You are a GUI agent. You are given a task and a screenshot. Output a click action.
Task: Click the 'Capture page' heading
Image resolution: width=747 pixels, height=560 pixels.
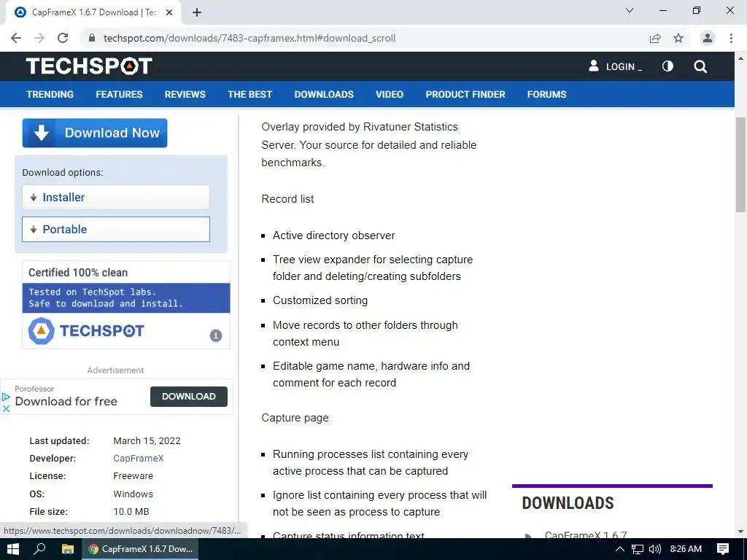[x=295, y=418]
